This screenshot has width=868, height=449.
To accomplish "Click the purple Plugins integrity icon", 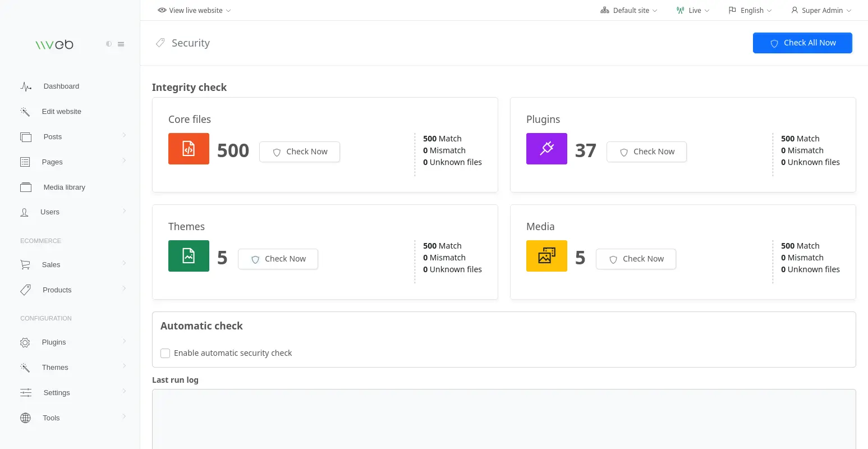I will 546,148.
